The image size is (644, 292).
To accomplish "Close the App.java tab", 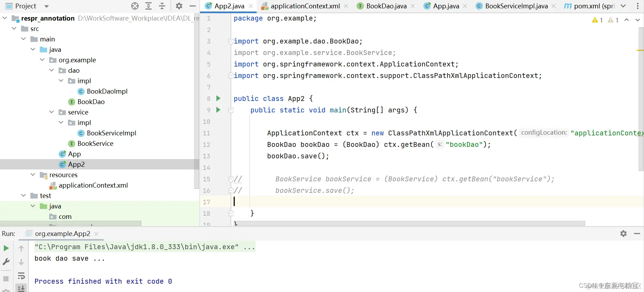I will pos(465,6).
